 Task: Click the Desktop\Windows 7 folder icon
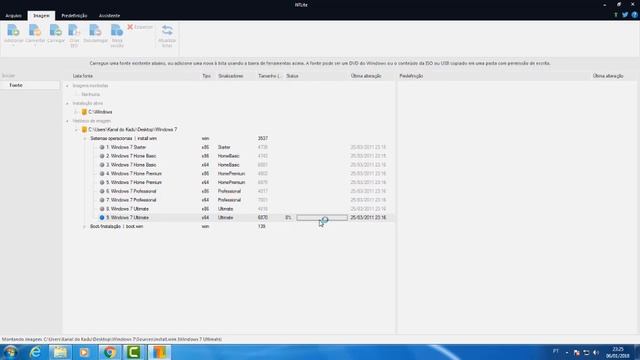pos(84,129)
